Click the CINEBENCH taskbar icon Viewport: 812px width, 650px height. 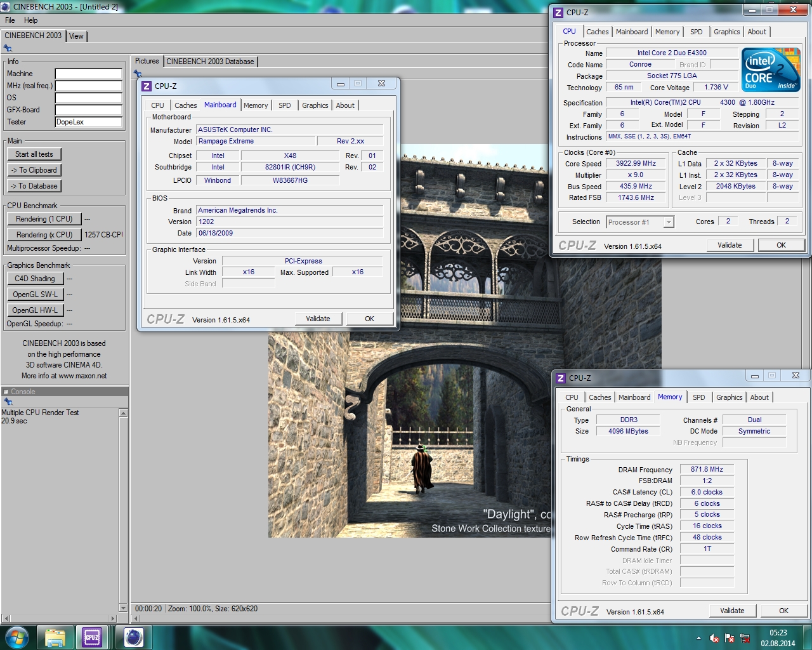133,637
